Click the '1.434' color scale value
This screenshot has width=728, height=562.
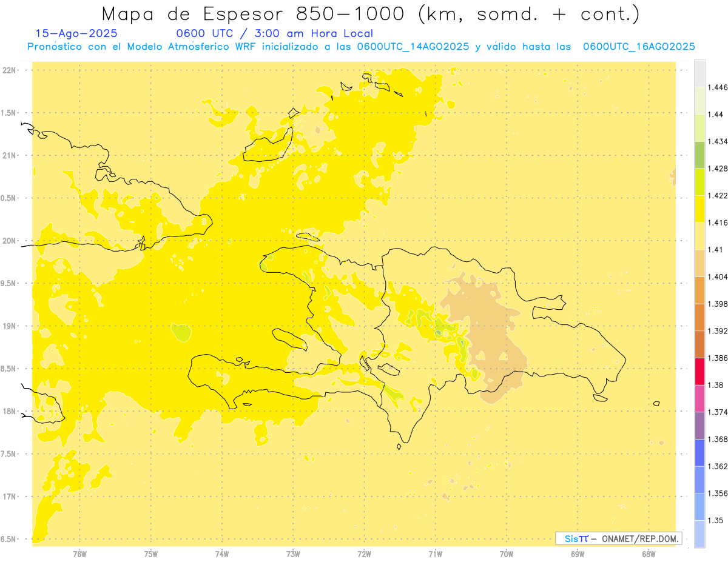coord(718,141)
